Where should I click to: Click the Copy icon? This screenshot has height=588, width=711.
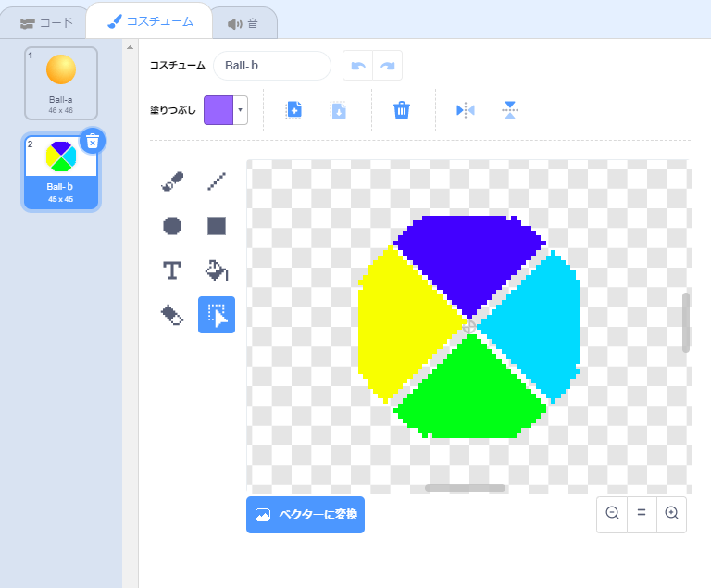(293, 110)
